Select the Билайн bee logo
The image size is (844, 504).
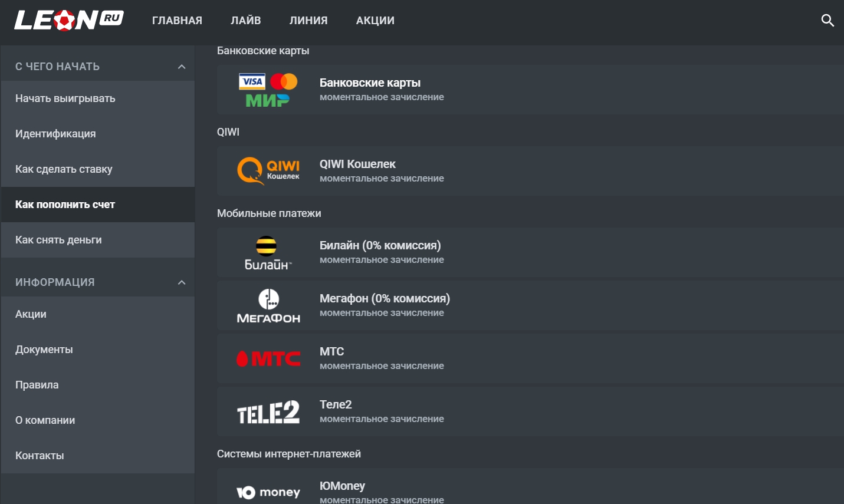[x=268, y=252]
